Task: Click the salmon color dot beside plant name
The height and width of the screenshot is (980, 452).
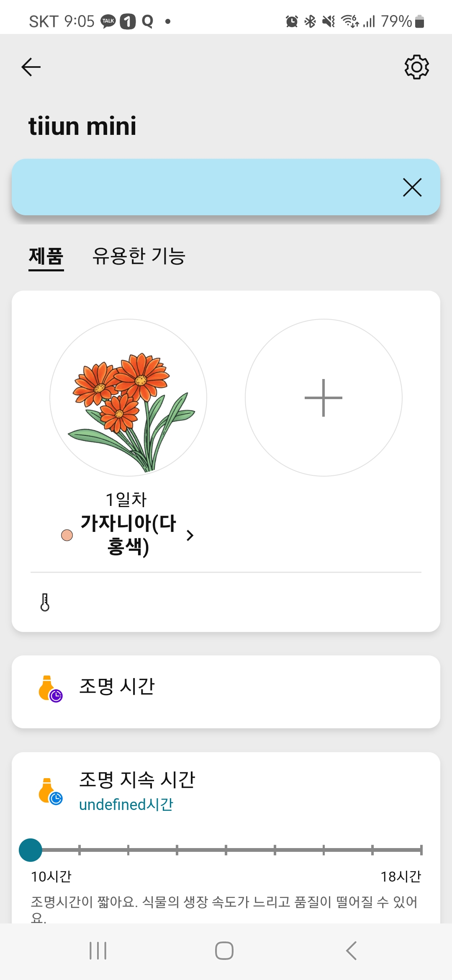Action: (x=67, y=535)
